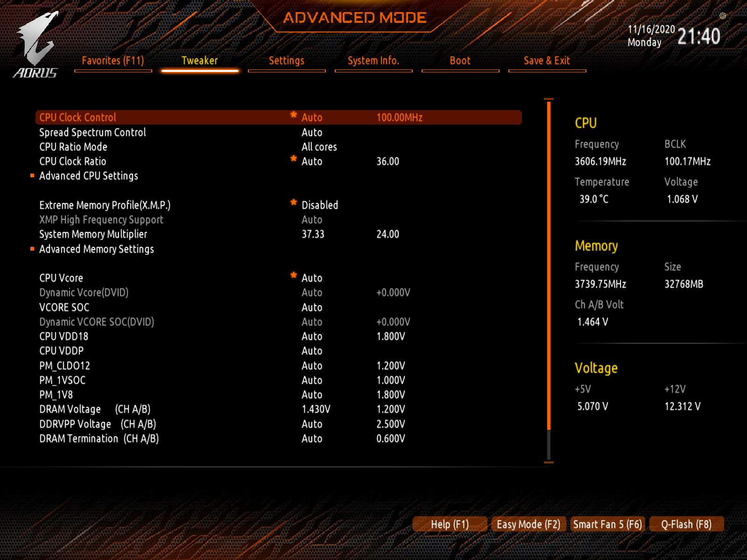
Task: Change CPU Ratio Mode All cores value
Action: [319, 147]
